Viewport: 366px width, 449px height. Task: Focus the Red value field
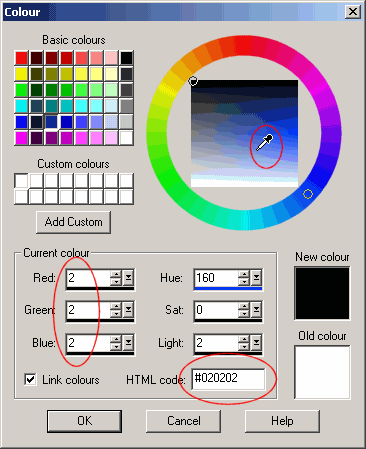88,278
